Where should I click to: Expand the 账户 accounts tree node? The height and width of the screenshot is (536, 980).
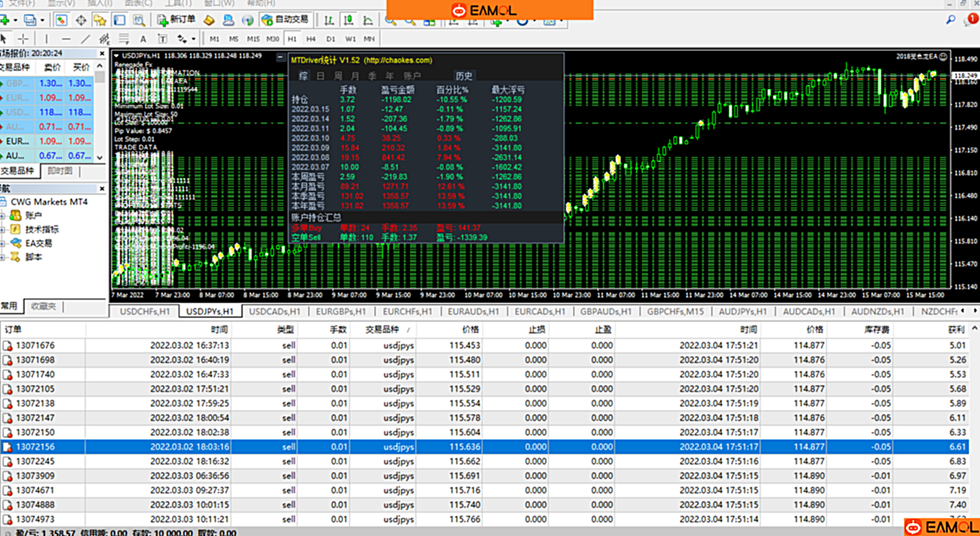click(x=3, y=216)
